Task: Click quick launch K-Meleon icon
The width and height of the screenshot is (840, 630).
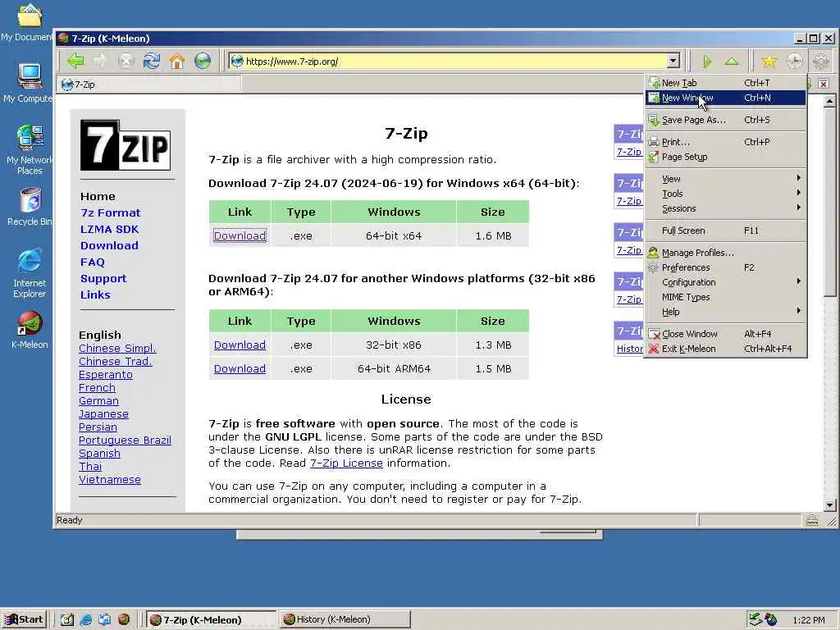Action: 124,620
